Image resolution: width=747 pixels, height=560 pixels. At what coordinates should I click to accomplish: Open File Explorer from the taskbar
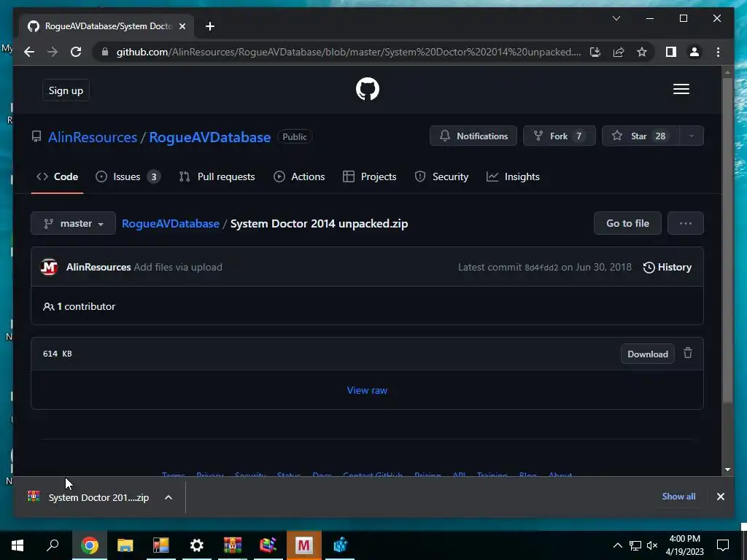click(x=125, y=545)
